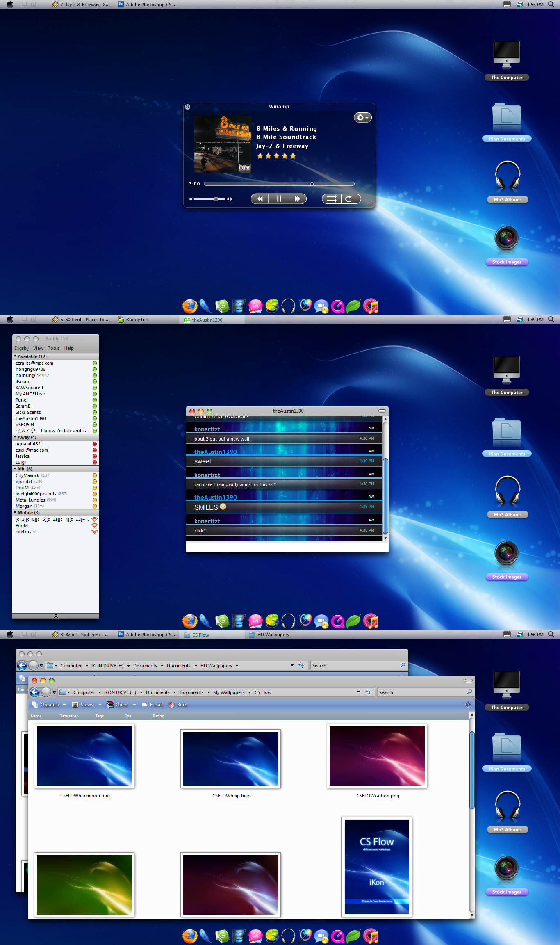Viewport: 560px width, 945px height.
Task: Open the Winamp gear settings dropdown
Action: coord(362,118)
